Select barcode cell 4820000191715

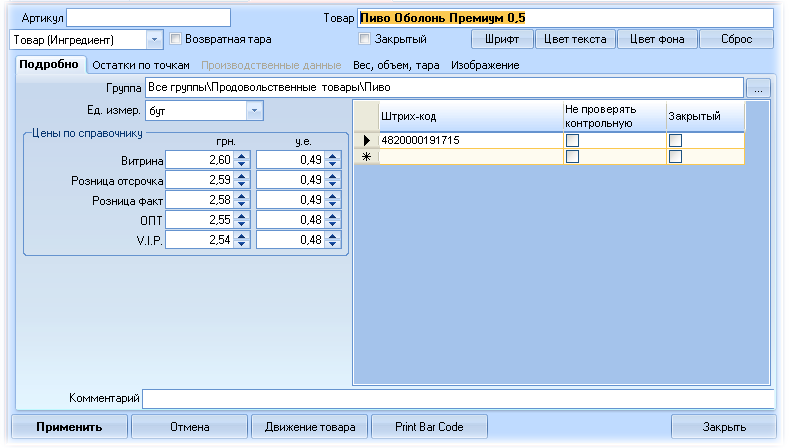(471, 140)
